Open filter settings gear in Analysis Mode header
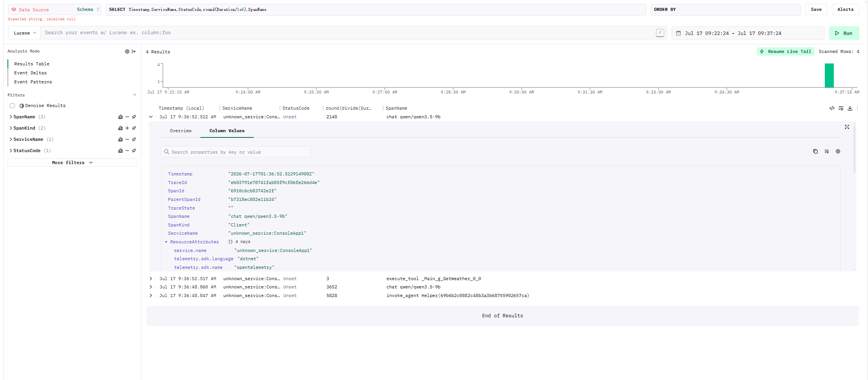 pyautogui.click(x=127, y=51)
